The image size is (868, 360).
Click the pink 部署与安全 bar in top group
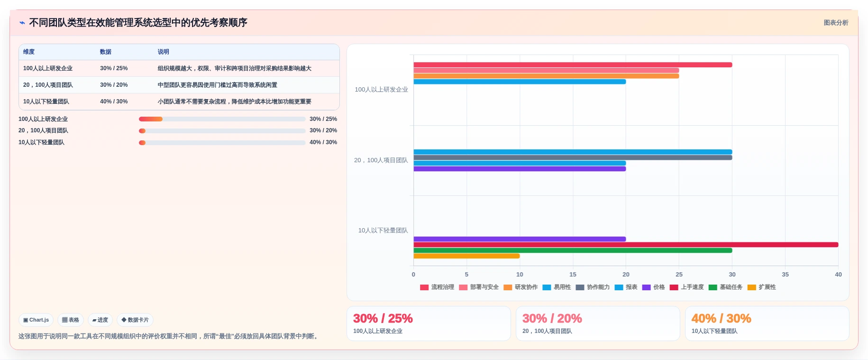coord(546,70)
